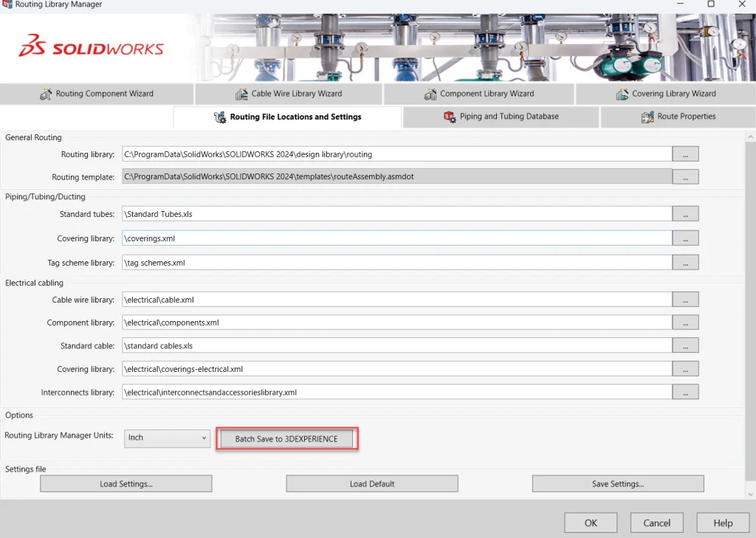Click the Covering Library Wizard icon
The height and width of the screenshot is (538, 756).
tap(622, 94)
